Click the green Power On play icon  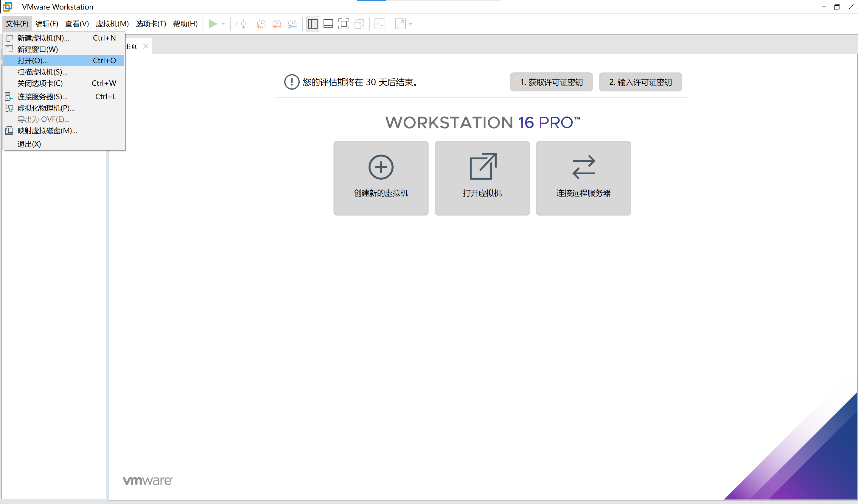pyautogui.click(x=213, y=24)
